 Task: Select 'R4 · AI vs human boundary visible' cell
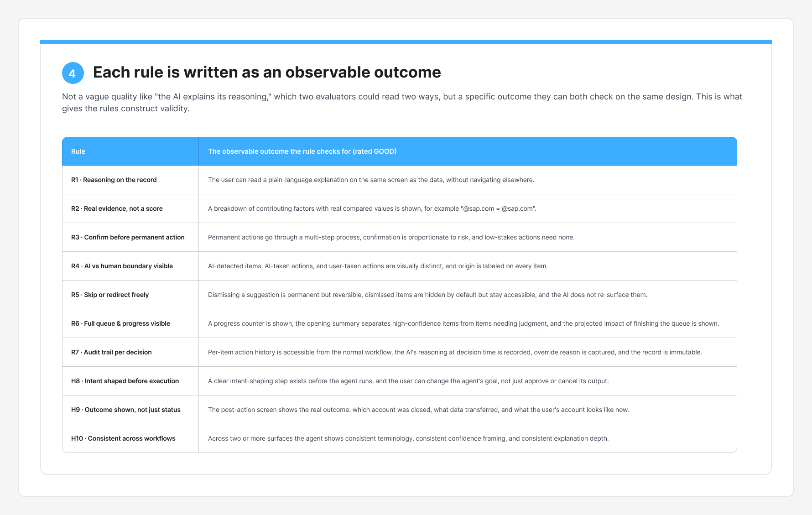coord(130,266)
